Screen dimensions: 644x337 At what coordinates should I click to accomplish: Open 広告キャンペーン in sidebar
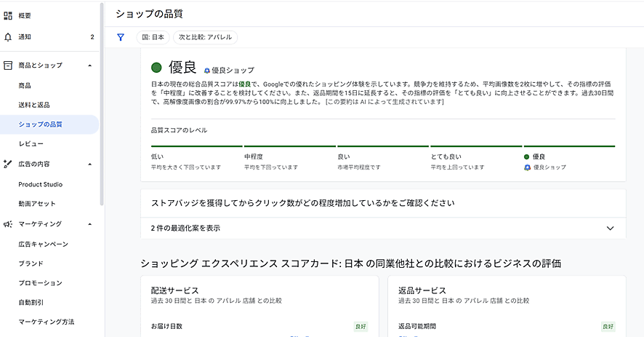[43, 245]
